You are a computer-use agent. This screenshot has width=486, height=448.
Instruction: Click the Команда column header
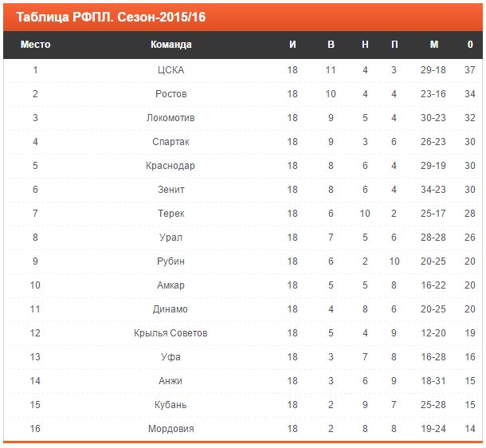click(171, 45)
